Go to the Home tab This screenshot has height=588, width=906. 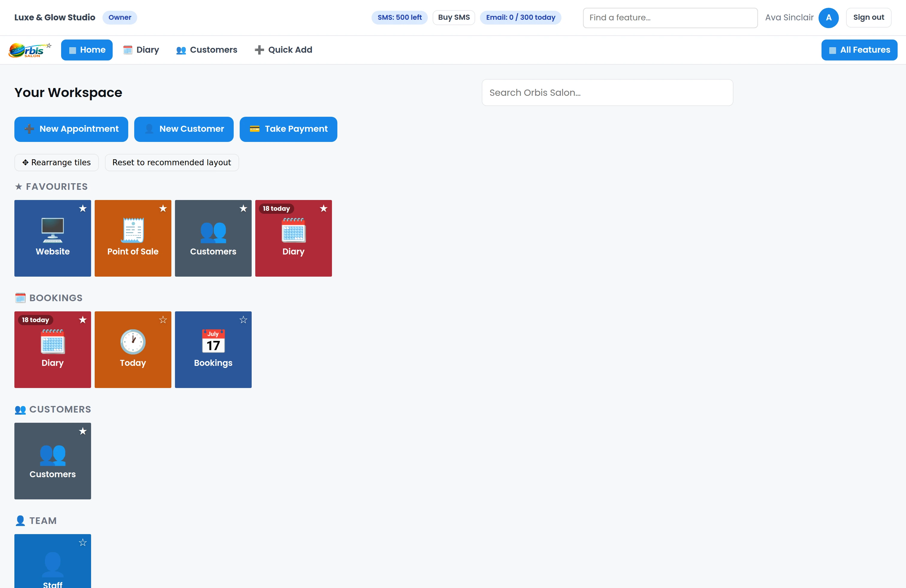(x=87, y=50)
